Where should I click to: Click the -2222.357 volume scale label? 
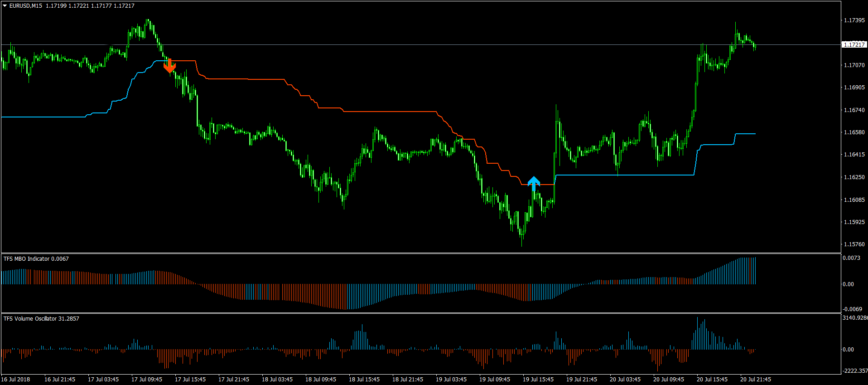(x=854, y=371)
